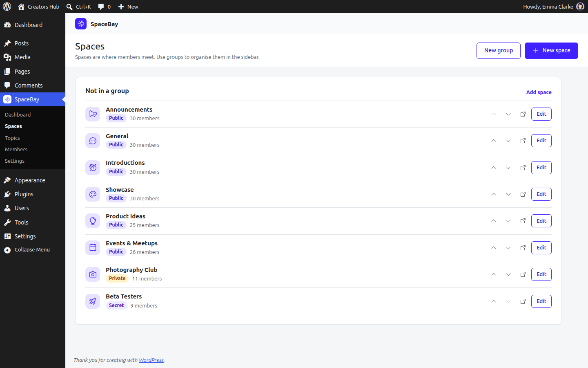Click the General chat bubble icon
The height and width of the screenshot is (368, 588).
click(x=93, y=141)
